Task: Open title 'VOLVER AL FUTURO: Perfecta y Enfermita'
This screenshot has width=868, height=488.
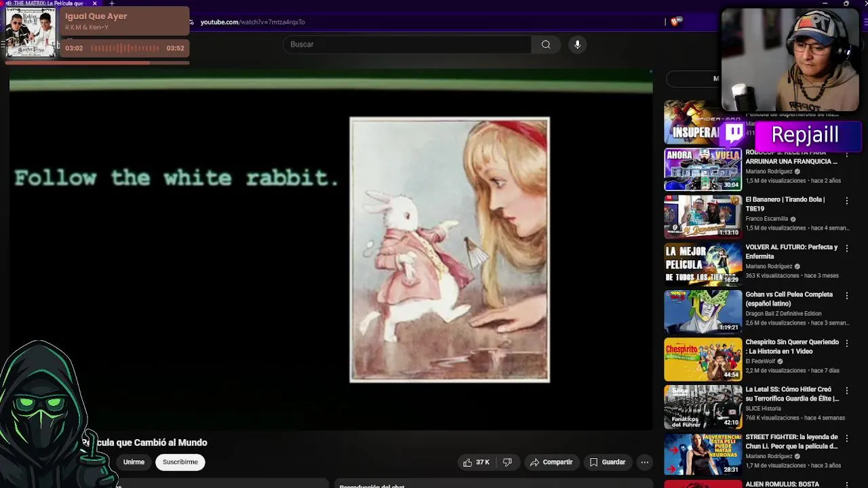Action: tap(791, 251)
